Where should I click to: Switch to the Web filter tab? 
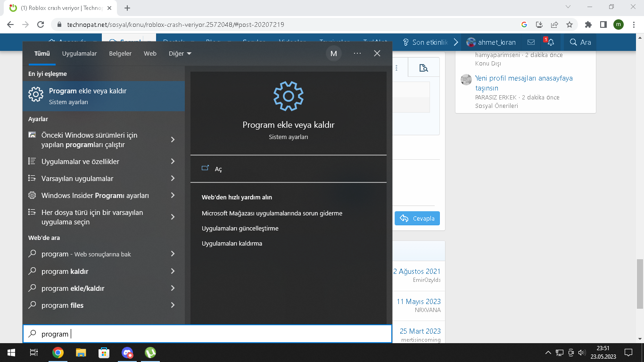[150, 54]
